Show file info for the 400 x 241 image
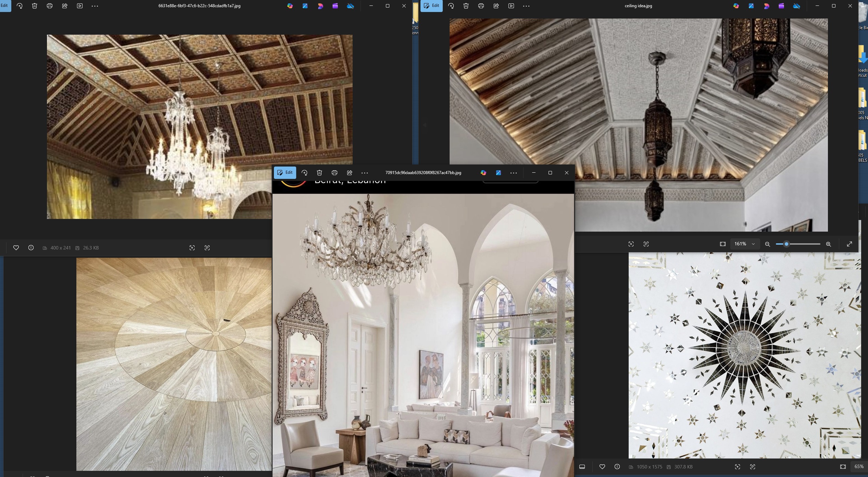 point(31,248)
